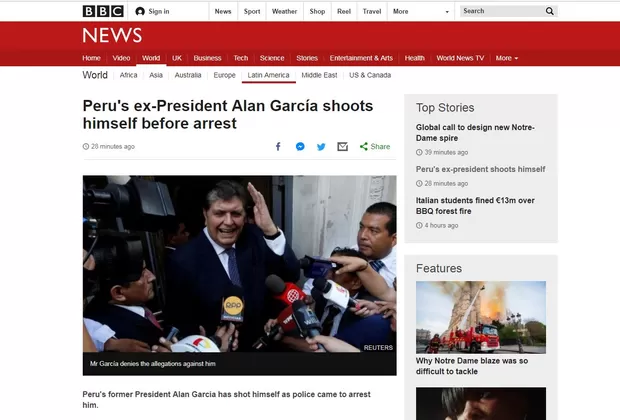
Task: Click the Sign in account icon
Action: point(140,11)
